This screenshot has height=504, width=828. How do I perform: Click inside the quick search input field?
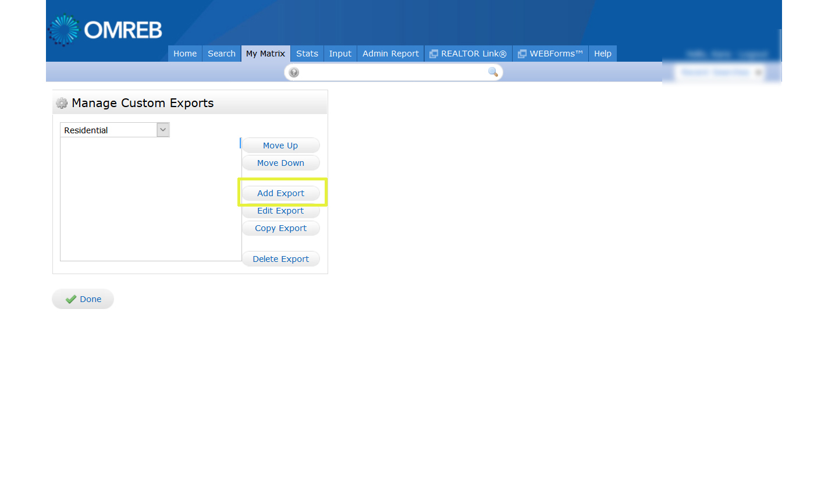pos(393,72)
